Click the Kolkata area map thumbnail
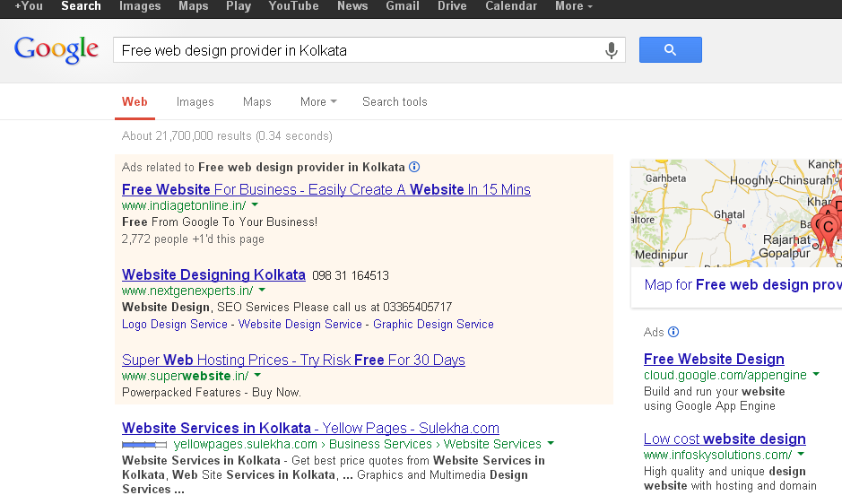 [736, 213]
